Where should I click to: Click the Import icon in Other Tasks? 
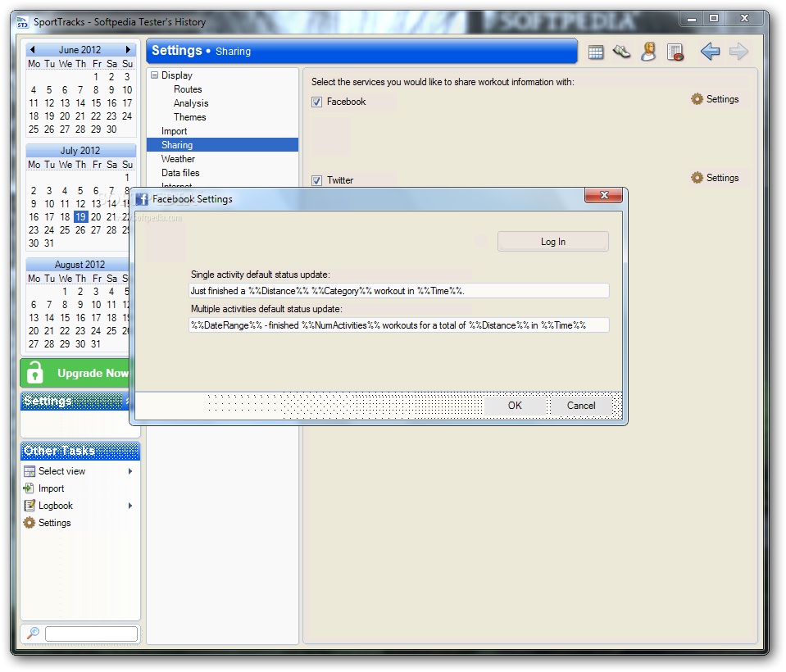[29, 488]
